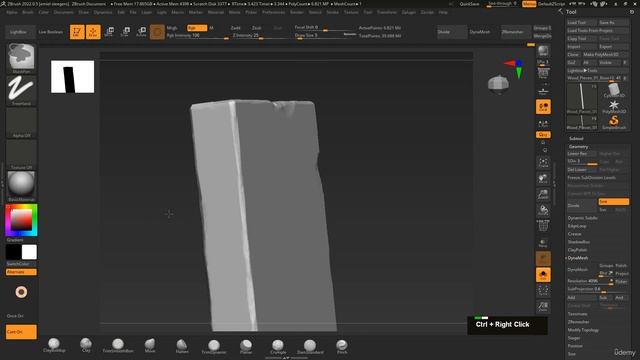This screenshot has width=640, height=360.
Task: Toggle the Alternate color button
Action: [x=21, y=272]
